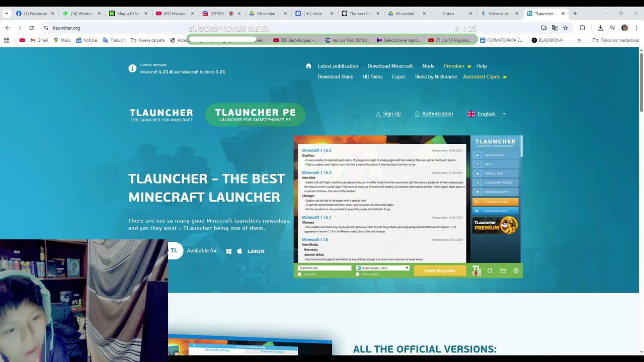644x362 pixels.
Task: Open Todos los marcadores folder
Action: [x=616, y=40]
